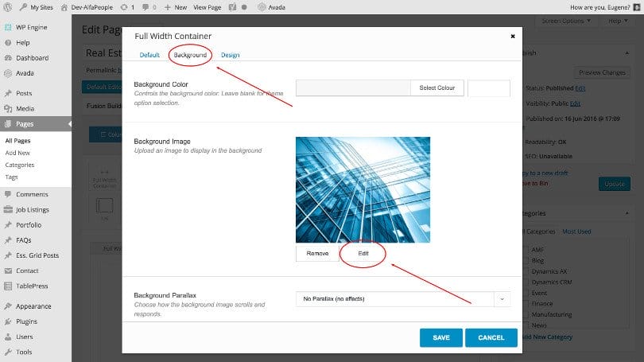Click the Dashboard gauge icon
This screenshot has width=644, height=362.
coord(7,58)
